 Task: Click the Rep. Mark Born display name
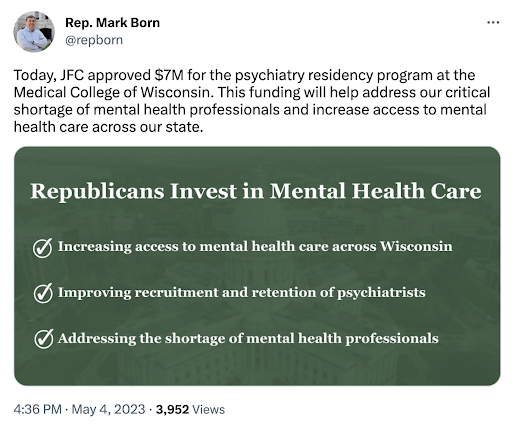[112, 23]
